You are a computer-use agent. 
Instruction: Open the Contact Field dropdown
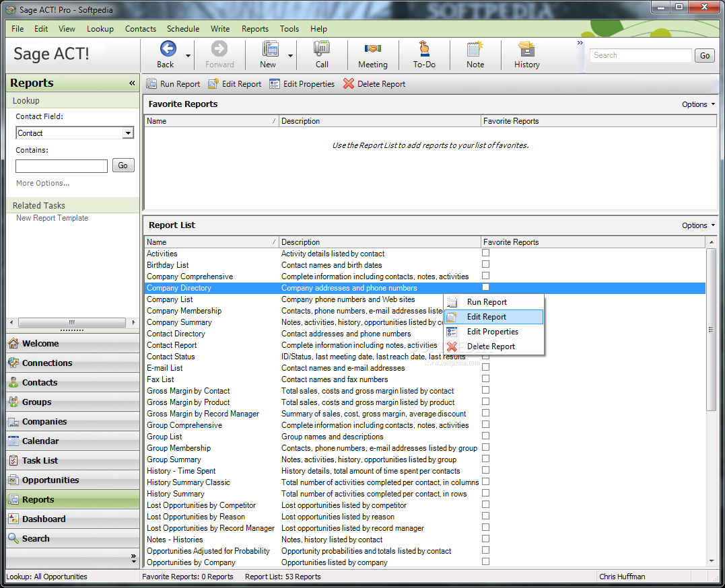pos(128,133)
